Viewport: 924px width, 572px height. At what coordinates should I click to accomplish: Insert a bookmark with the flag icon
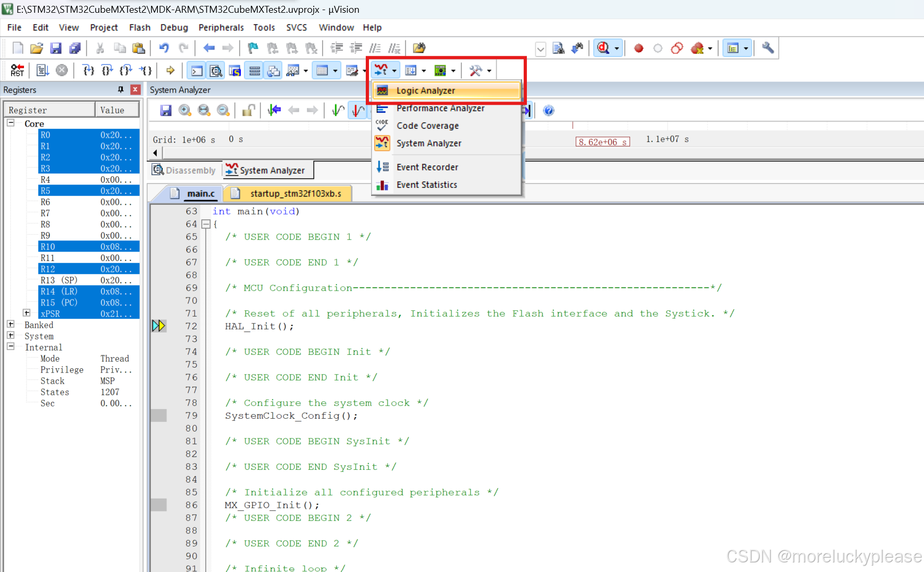coord(253,48)
